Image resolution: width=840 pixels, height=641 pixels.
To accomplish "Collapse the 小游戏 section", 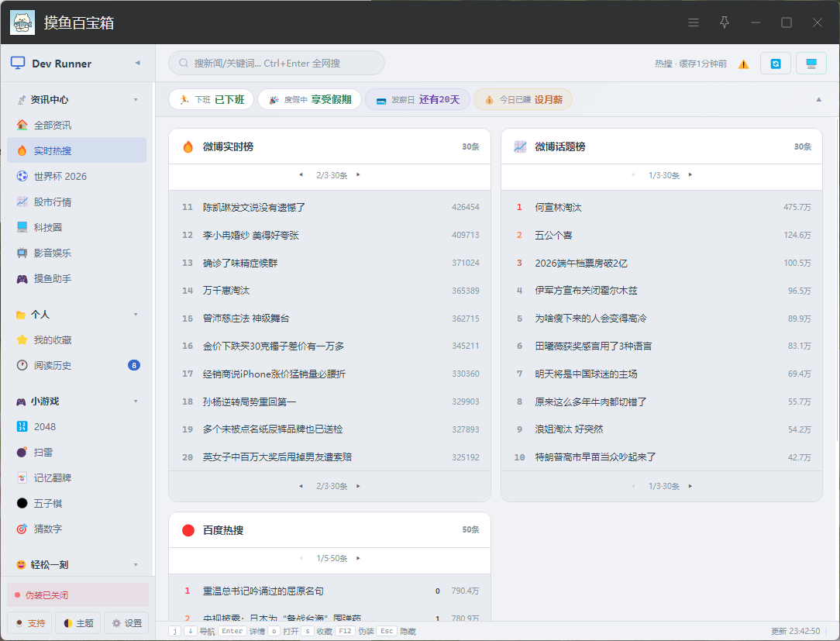I will pos(136,401).
